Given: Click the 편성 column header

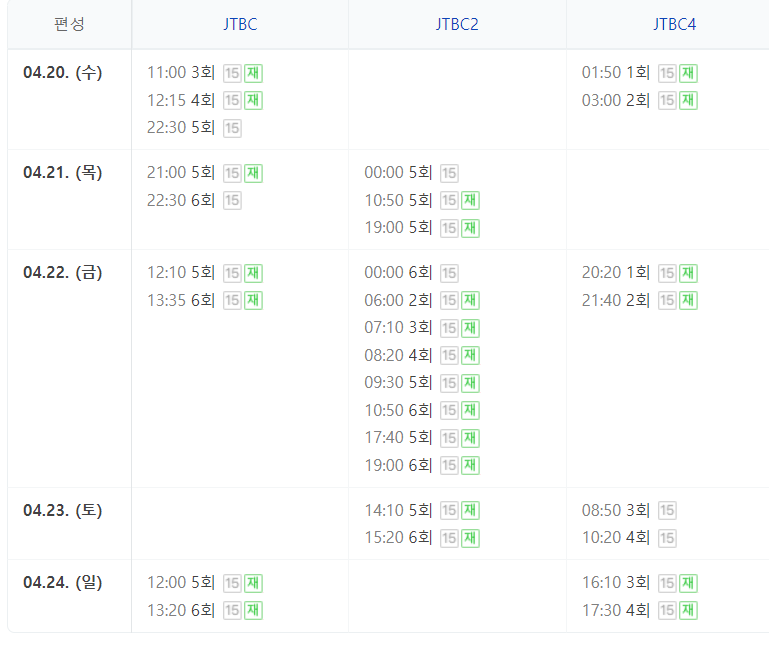Looking at the screenshot, I should click(69, 24).
